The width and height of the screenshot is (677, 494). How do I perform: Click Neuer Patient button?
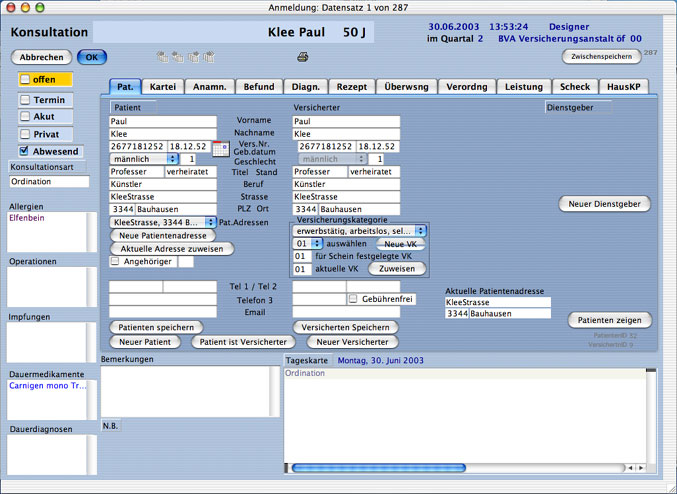pyautogui.click(x=145, y=342)
